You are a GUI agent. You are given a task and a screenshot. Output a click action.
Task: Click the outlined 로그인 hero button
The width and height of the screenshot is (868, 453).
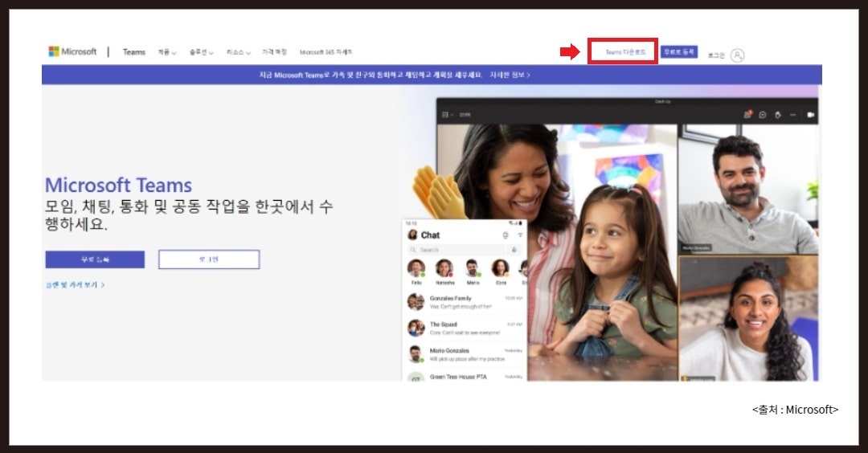(209, 259)
